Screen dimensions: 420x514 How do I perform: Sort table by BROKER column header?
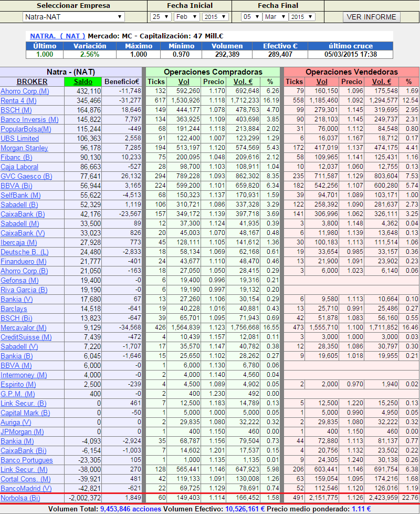tap(32, 81)
